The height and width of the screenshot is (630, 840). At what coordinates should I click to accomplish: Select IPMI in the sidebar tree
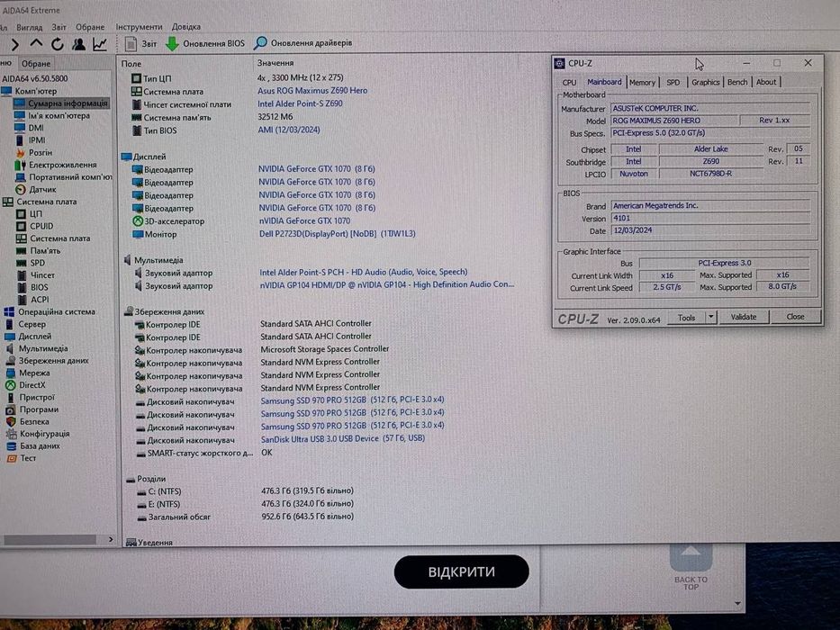pyautogui.click(x=30, y=139)
